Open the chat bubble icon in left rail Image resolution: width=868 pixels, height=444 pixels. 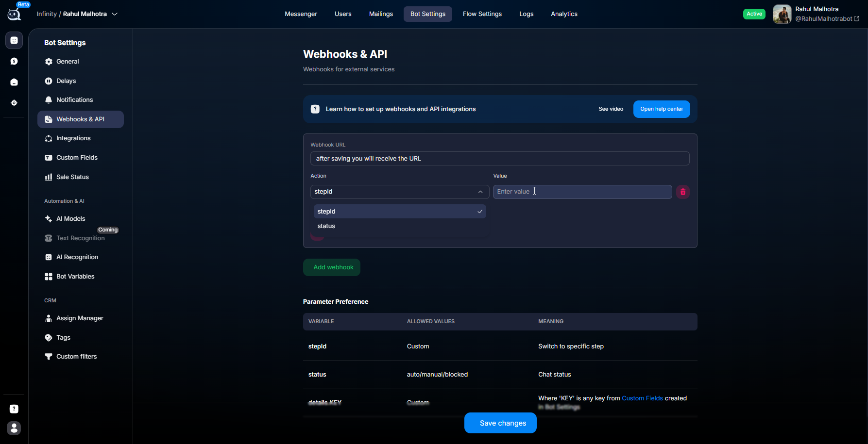14,61
